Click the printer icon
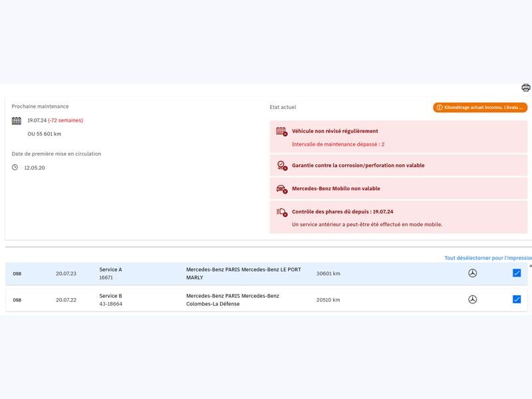The image size is (532, 399). click(525, 88)
